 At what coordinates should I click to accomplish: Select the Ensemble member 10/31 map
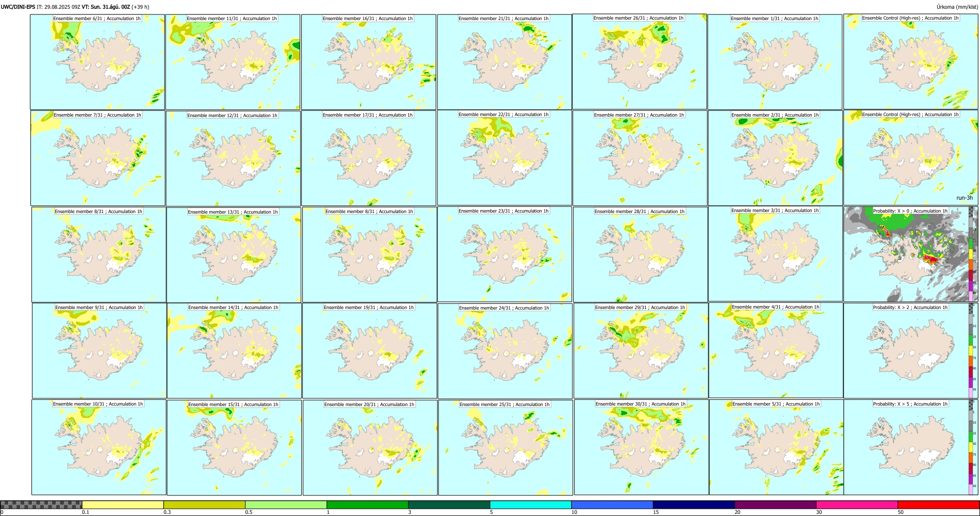[x=99, y=447]
